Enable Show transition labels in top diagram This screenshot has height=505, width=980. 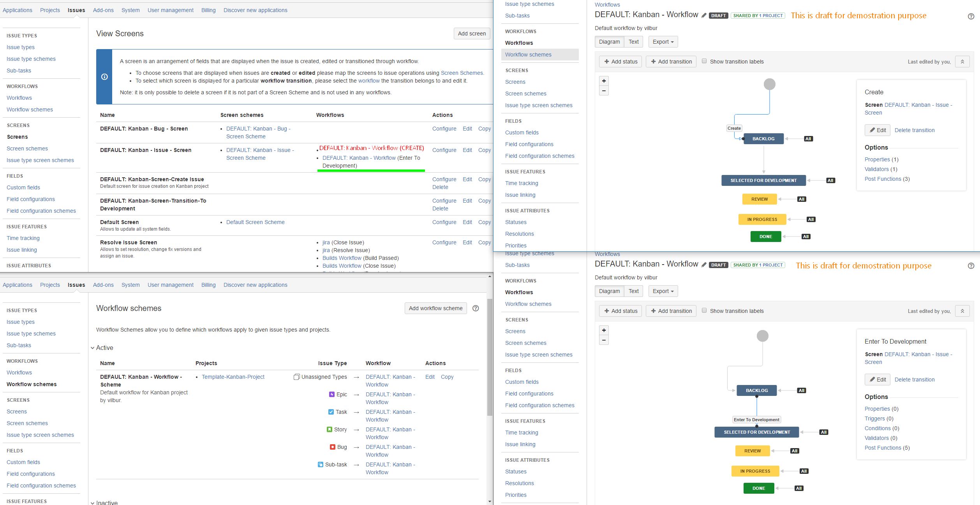[705, 61]
